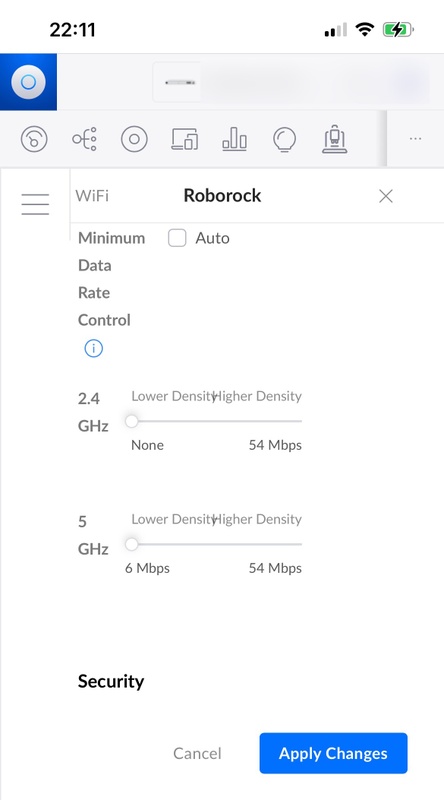This screenshot has width=444, height=800.
Task: Click the 2.4 GHz slider handle
Action: [132, 421]
